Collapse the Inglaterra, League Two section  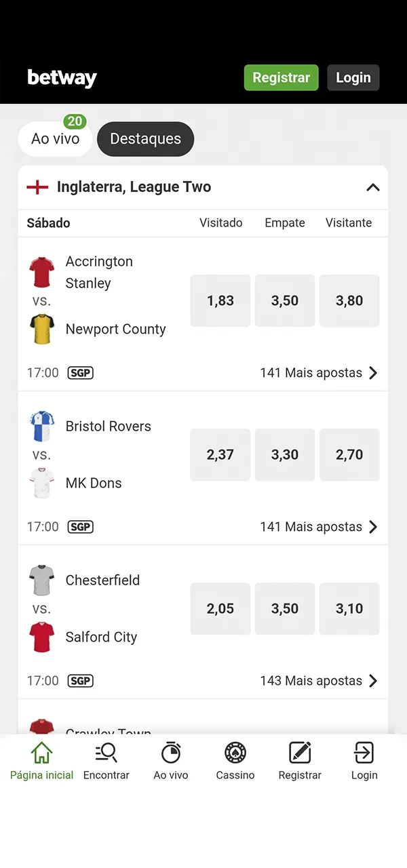372,187
